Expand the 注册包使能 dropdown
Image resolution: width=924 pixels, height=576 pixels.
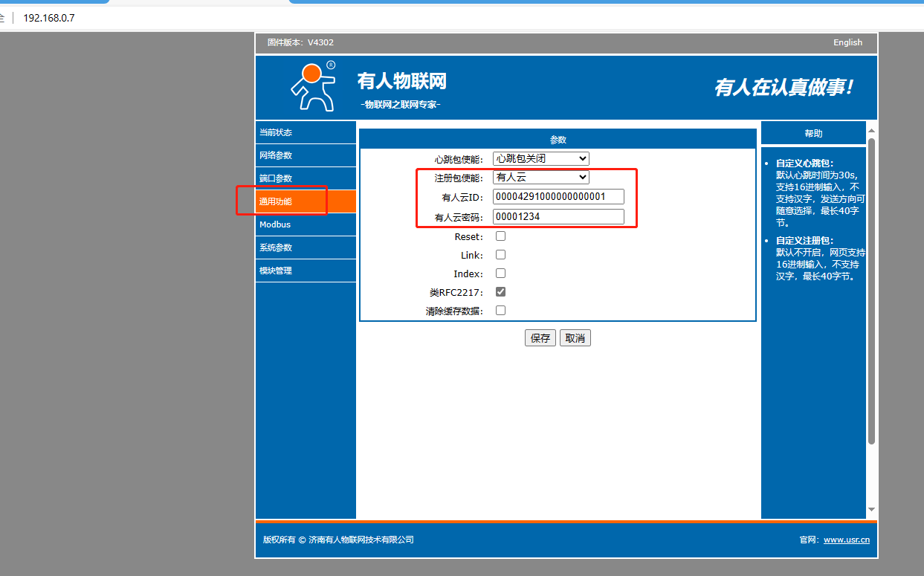(x=541, y=178)
